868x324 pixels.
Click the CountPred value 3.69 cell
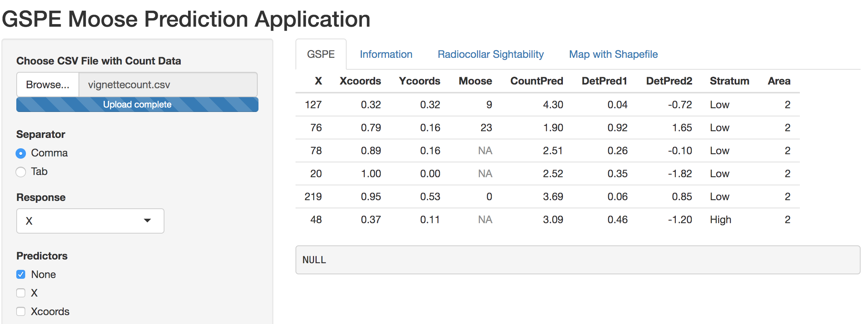[x=553, y=196]
